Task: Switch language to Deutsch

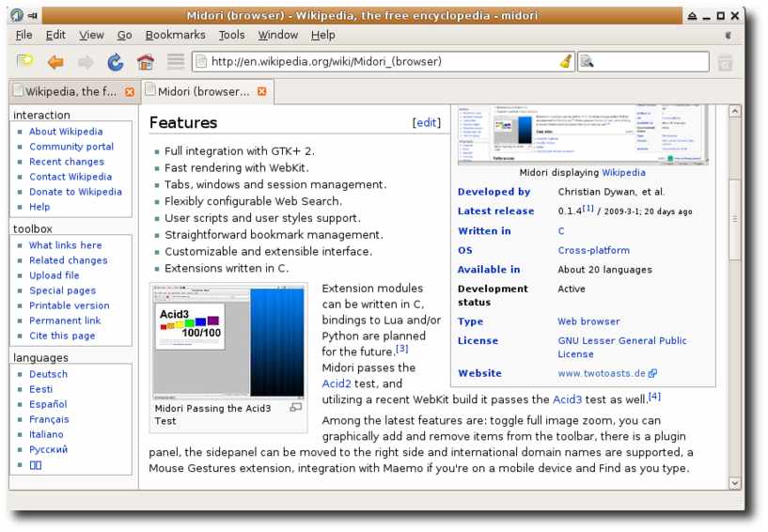Action: point(49,374)
